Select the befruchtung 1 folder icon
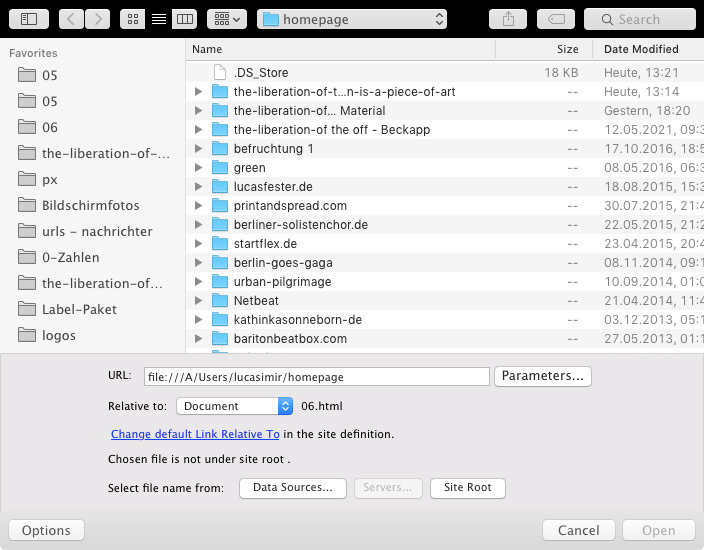This screenshot has height=550, width=704. point(220,149)
